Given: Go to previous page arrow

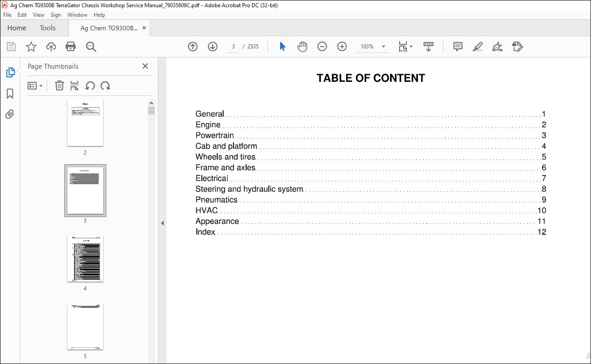Looking at the screenshot, I should tap(193, 47).
